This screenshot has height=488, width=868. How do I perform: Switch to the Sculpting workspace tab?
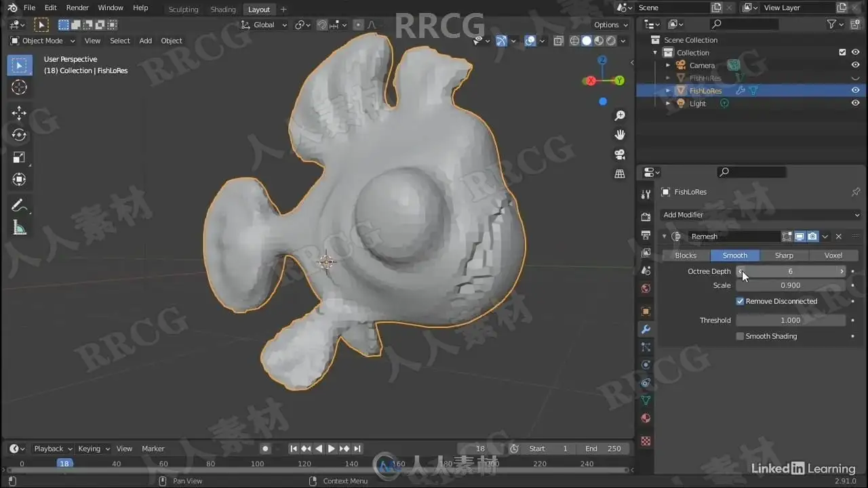click(183, 9)
